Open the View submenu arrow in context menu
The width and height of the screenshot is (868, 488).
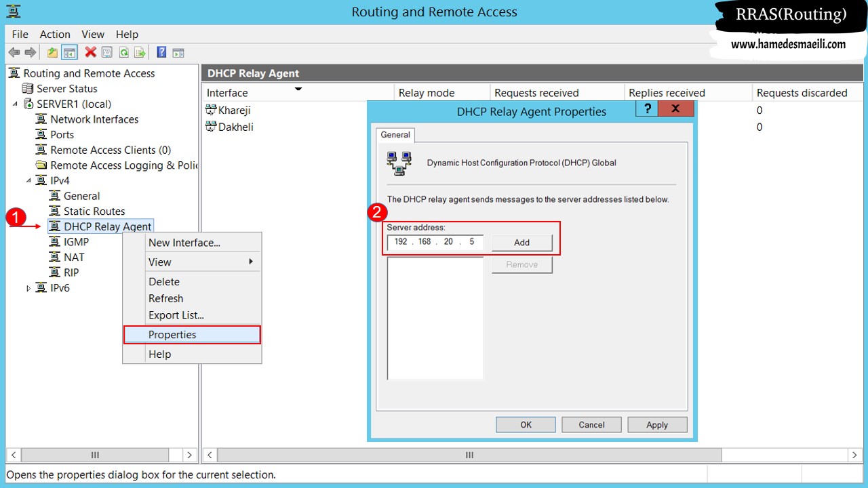tap(251, 262)
